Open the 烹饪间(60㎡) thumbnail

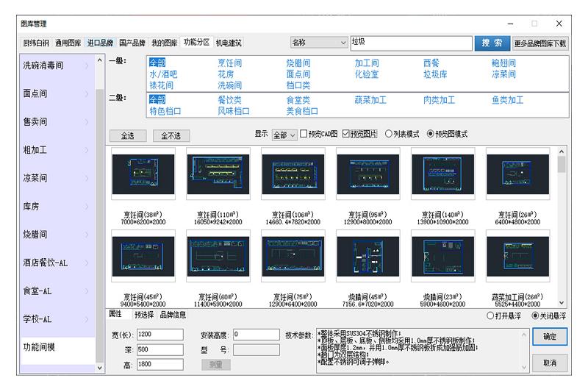point(218,256)
